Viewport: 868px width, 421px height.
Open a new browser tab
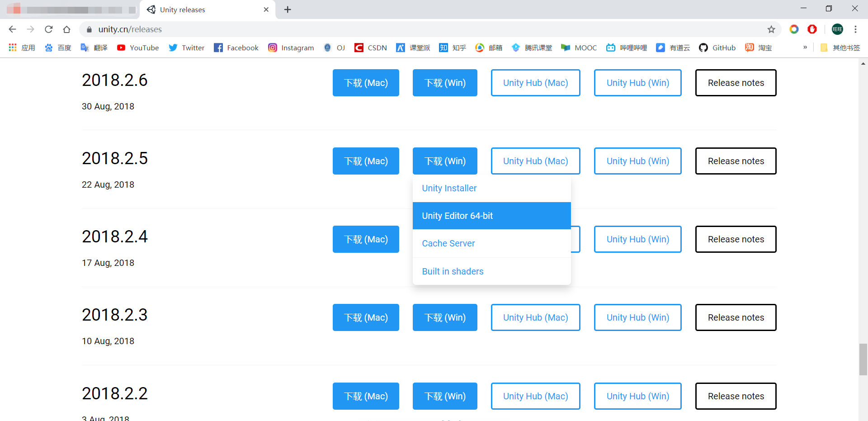click(x=288, y=9)
